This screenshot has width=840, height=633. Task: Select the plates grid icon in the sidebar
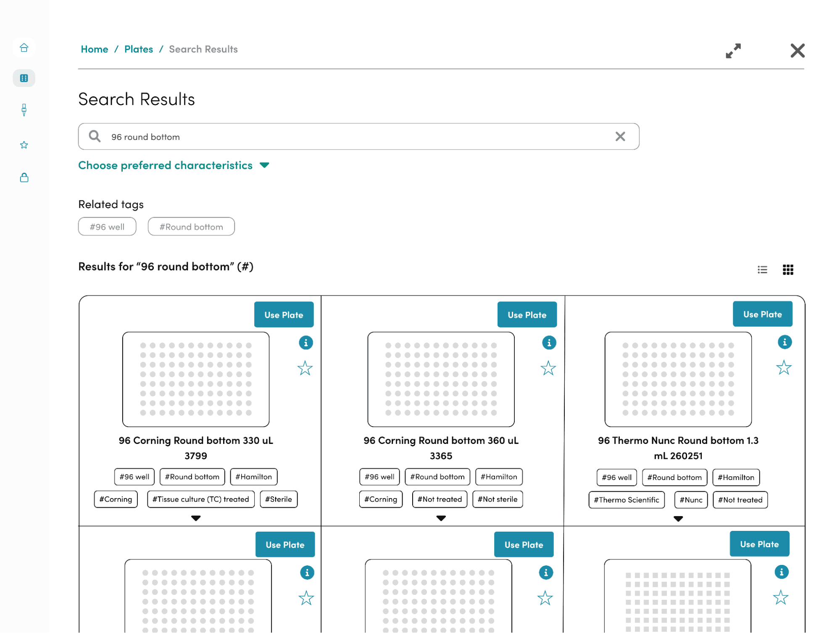click(x=24, y=78)
